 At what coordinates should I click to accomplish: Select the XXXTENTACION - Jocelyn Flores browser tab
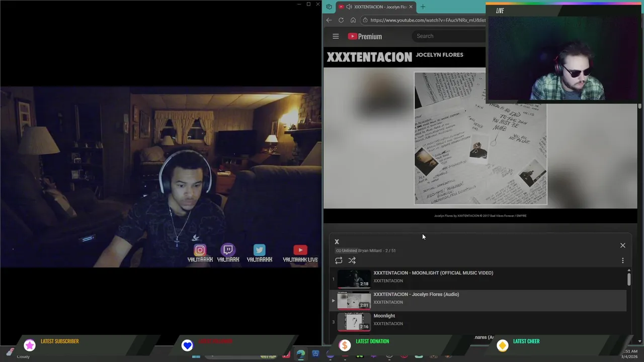tap(376, 7)
